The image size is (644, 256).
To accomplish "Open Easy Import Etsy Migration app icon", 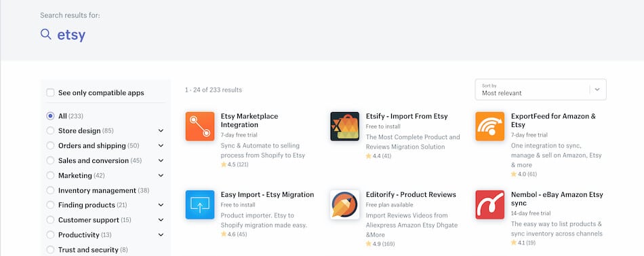I will pyautogui.click(x=200, y=204).
